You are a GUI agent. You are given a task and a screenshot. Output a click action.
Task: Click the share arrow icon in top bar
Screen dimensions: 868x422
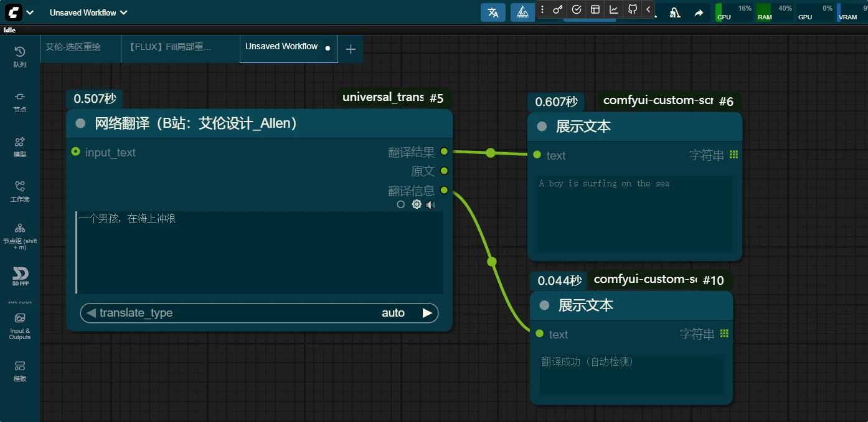pyautogui.click(x=699, y=12)
